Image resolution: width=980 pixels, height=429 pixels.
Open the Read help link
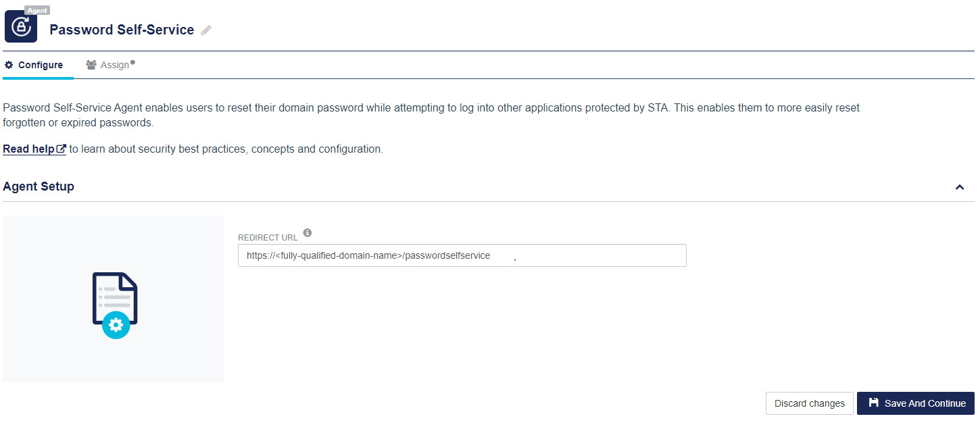(29, 149)
